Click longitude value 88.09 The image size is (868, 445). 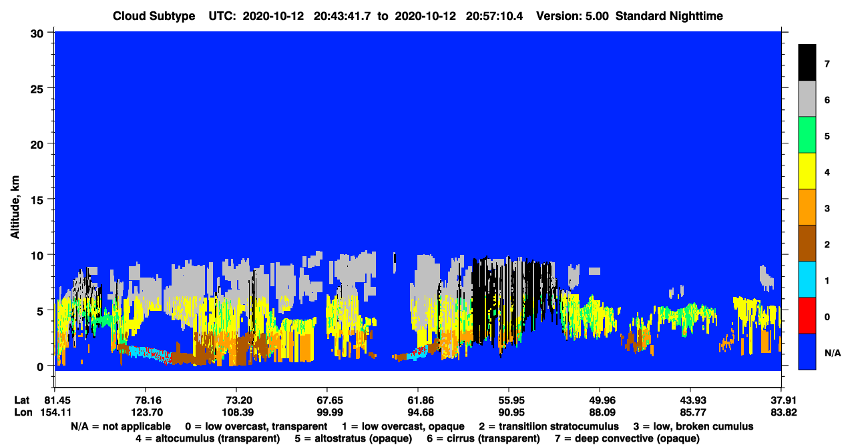[x=600, y=412]
